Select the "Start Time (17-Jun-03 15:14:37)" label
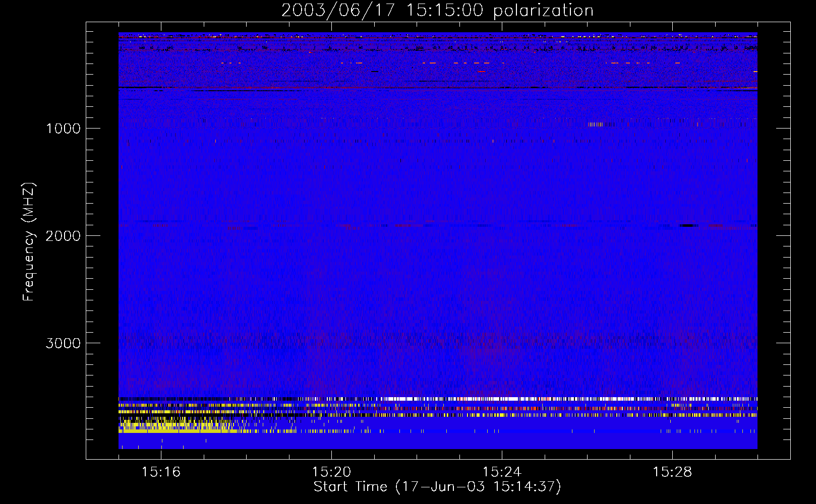 tap(437, 487)
